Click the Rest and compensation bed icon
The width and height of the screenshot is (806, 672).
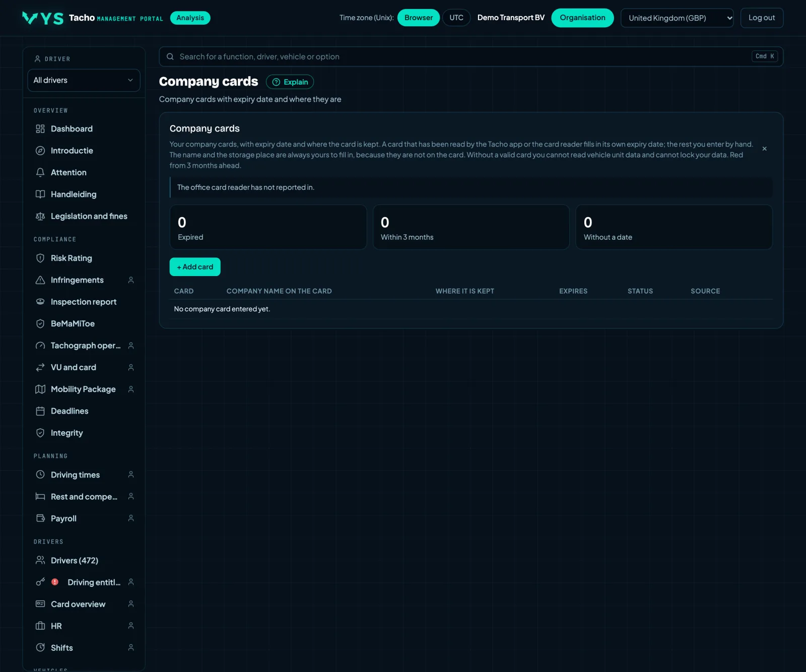(x=40, y=497)
